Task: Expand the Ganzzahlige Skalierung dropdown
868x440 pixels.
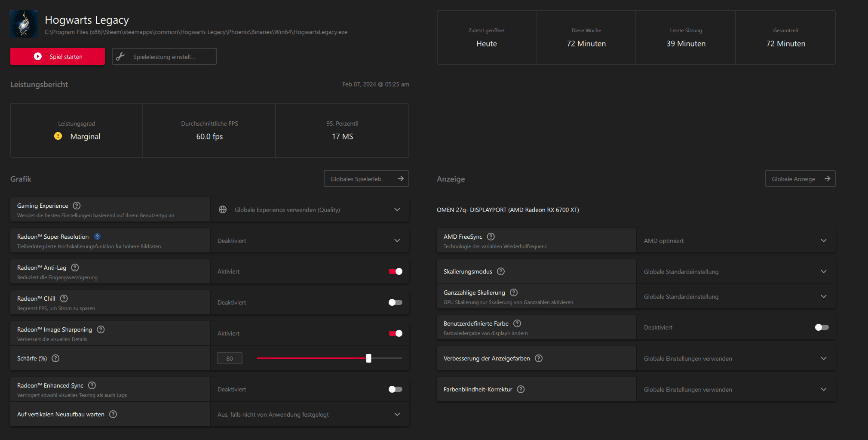Action: point(736,296)
